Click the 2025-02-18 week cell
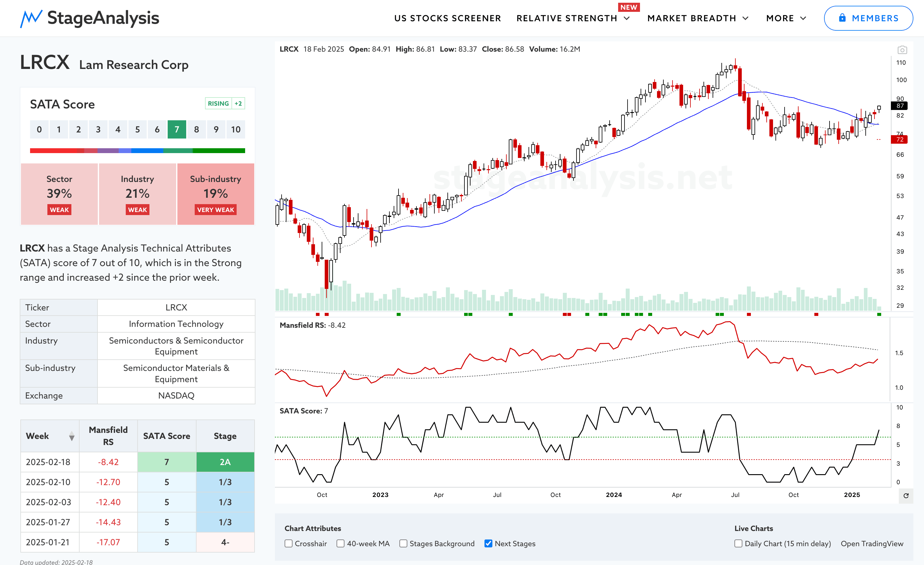924x565 pixels. 50,462
